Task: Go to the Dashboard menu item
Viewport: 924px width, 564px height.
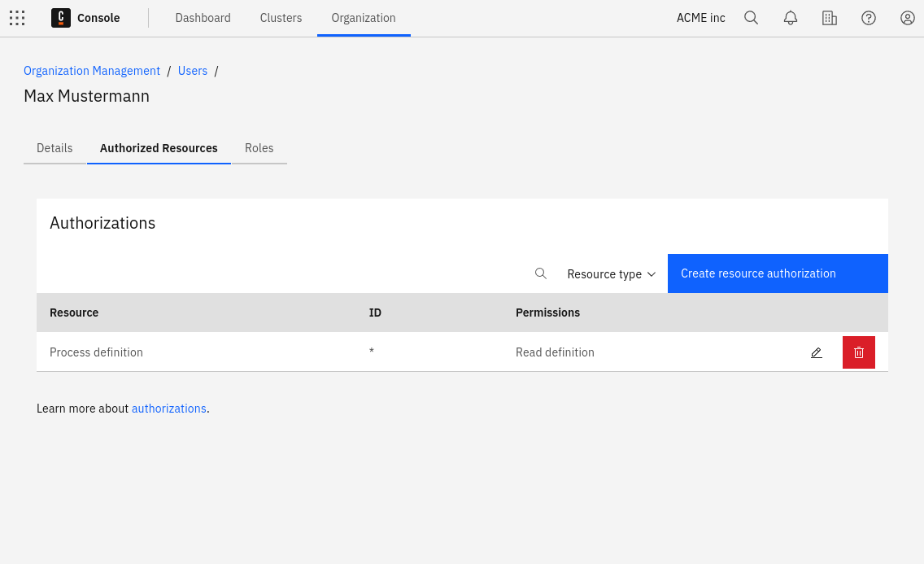Action: click(x=203, y=18)
